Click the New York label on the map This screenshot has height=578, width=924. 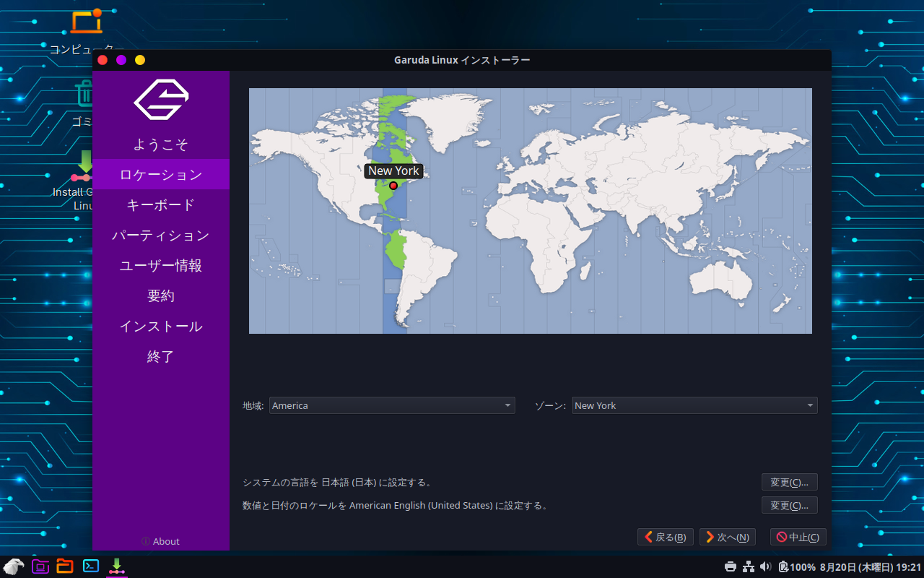[x=393, y=171]
